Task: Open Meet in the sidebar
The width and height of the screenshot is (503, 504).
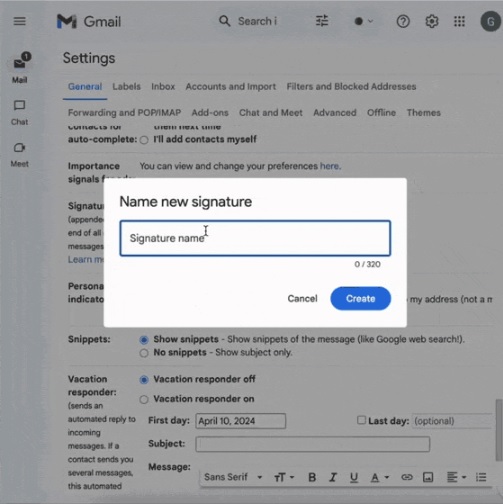Action: [x=19, y=155]
